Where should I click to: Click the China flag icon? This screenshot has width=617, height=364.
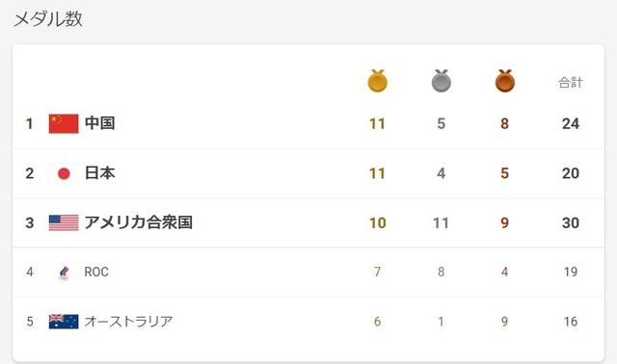pyautogui.click(x=64, y=124)
